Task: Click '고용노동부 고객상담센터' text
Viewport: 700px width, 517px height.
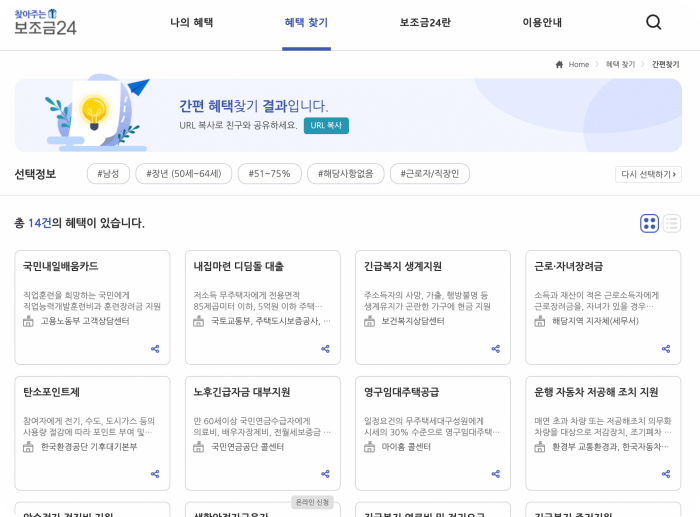Action: [x=85, y=321]
